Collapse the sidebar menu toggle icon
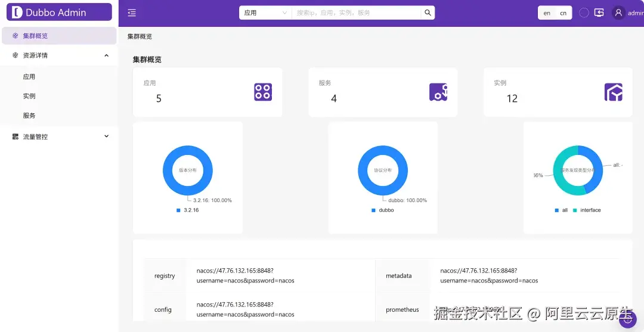 pyautogui.click(x=132, y=13)
